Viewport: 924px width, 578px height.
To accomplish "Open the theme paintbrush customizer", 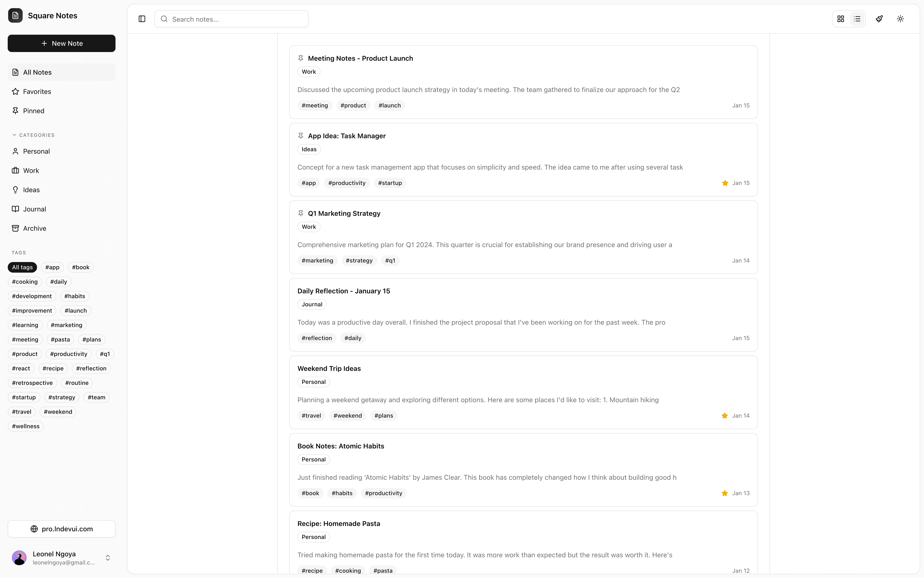I will [x=879, y=19].
